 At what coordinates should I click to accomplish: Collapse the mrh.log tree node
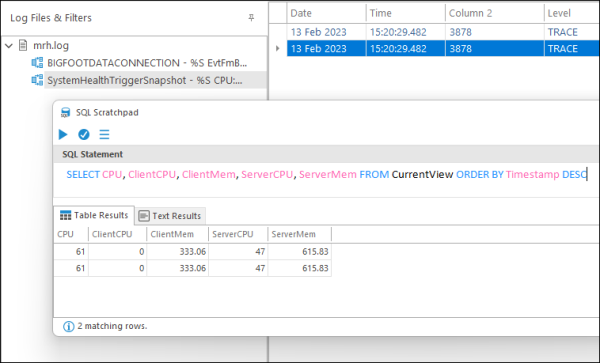pyautogui.click(x=9, y=46)
